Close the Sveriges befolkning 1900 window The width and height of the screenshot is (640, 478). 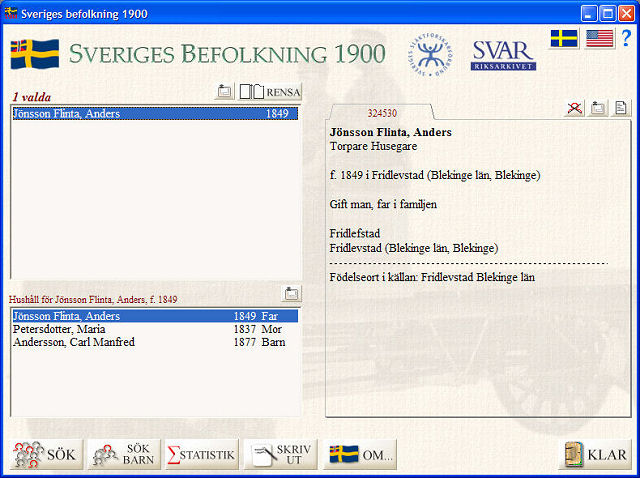[x=626, y=13]
